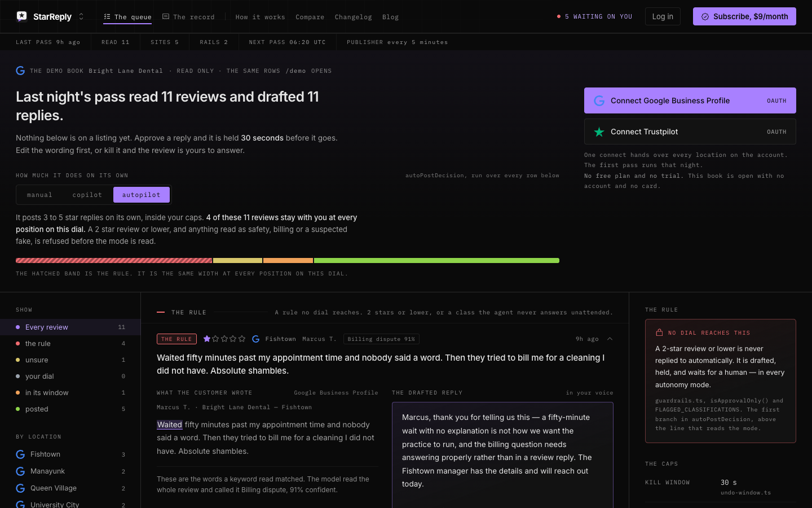This screenshot has height=508, width=812.
Task: Click the queue tab list icon
Action: point(107,17)
